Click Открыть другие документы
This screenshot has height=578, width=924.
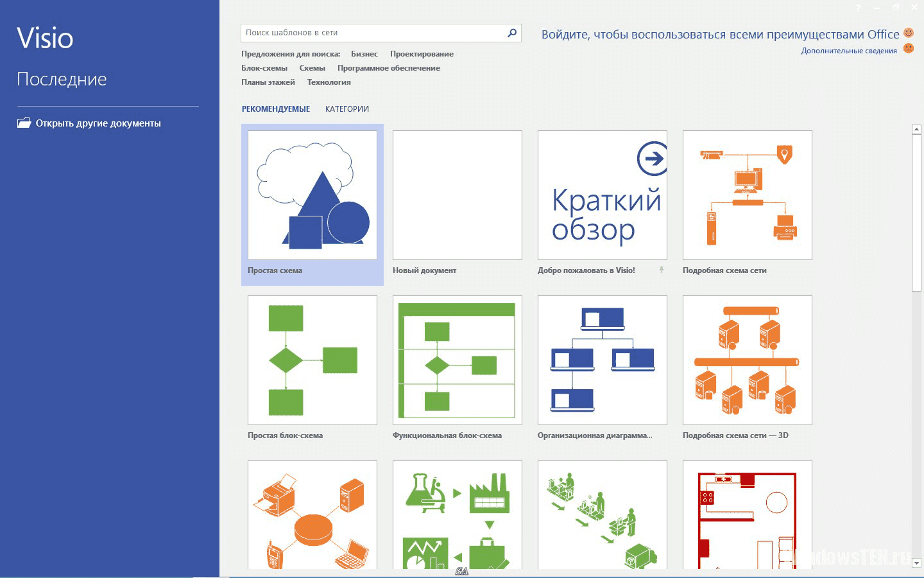[98, 123]
